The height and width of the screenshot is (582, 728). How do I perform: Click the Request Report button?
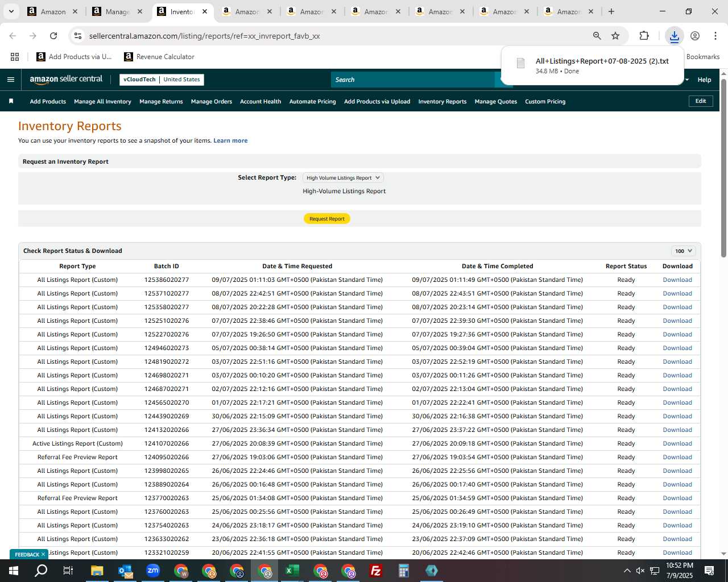tap(327, 219)
